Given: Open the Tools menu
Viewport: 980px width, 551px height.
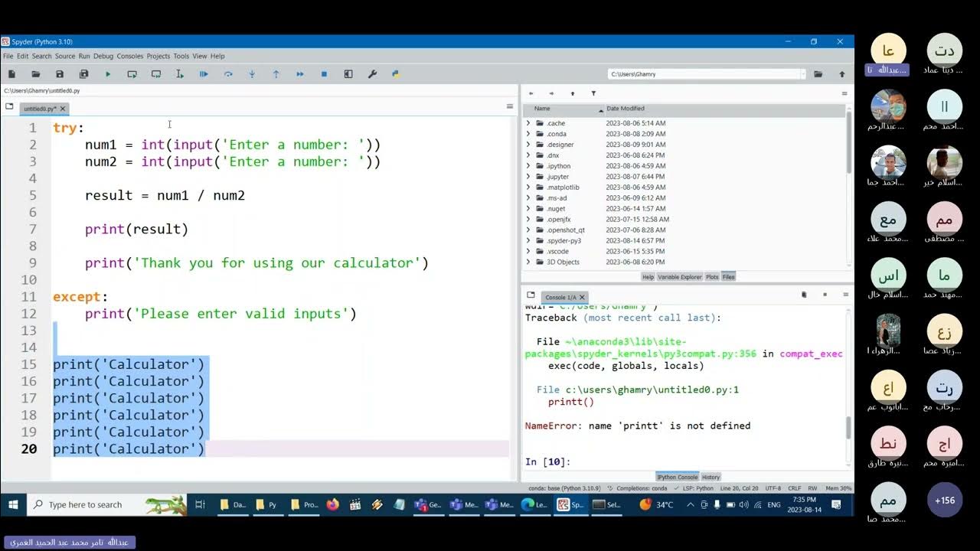Looking at the screenshot, I should (181, 56).
